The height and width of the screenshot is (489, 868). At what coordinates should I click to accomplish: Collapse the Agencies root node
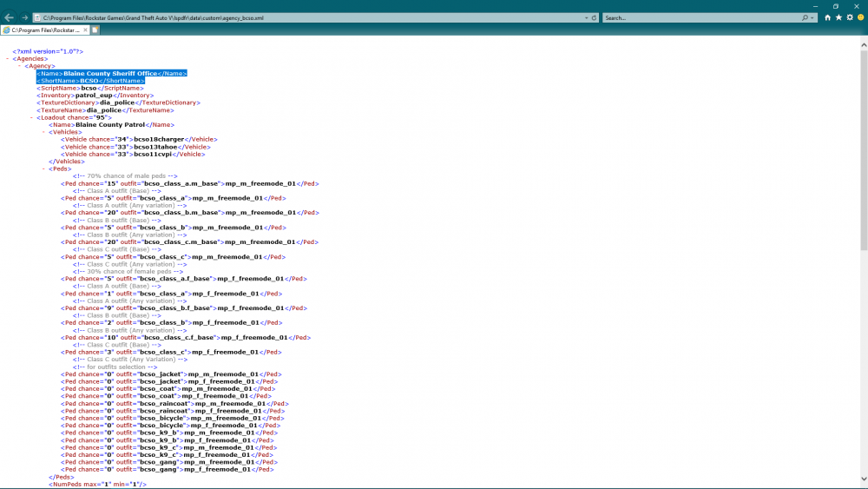click(8, 59)
